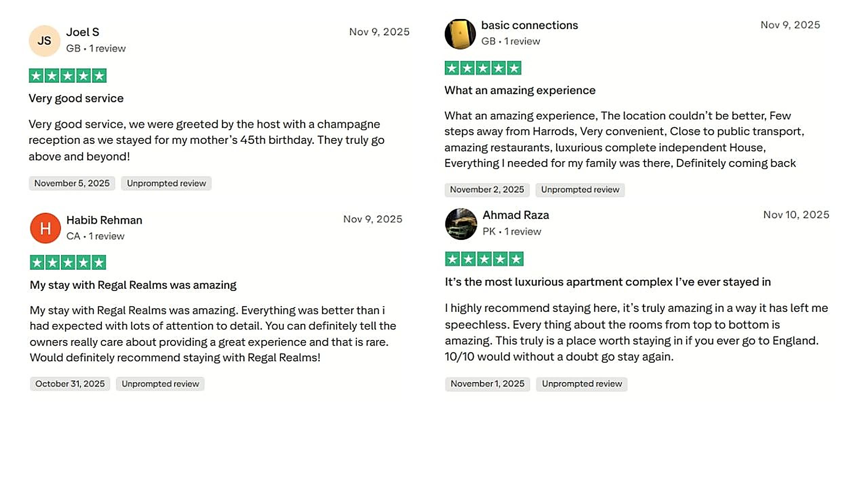Click Habib Rehman's five-star rating
This screenshot has width=868, height=488.
coord(68,263)
